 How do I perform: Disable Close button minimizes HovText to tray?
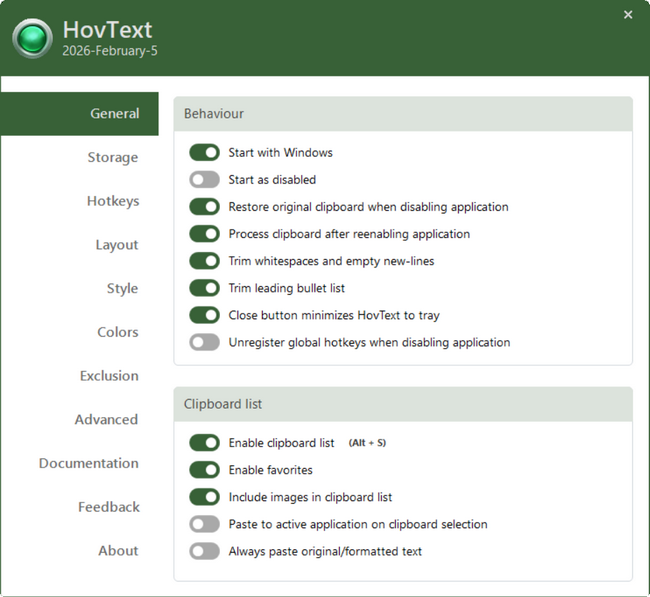click(204, 315)
